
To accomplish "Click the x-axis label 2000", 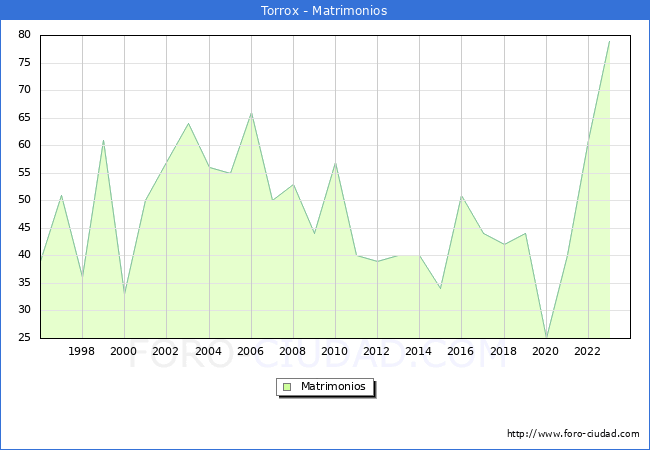I will click(x=124, y=351).
